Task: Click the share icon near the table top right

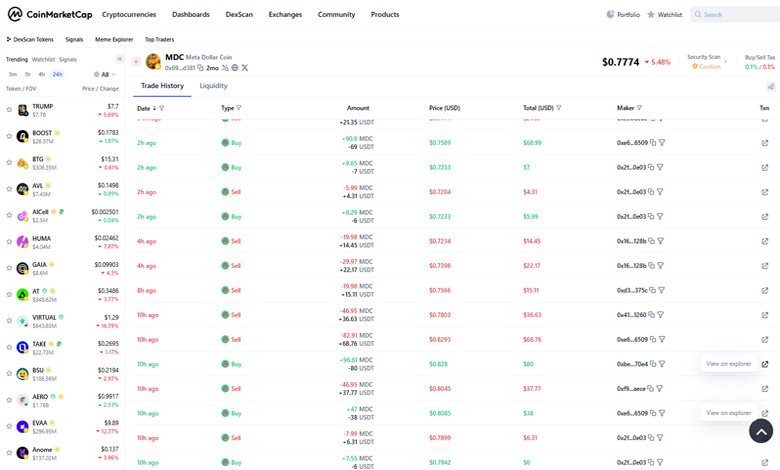Action: coord(771,87)
